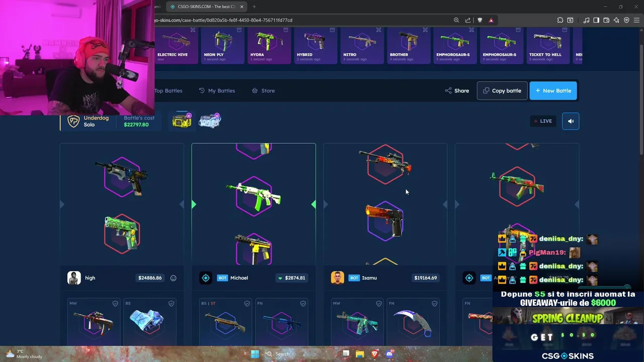Start a New Battle
The image size is (644, 362).
[x=553, y=90]
